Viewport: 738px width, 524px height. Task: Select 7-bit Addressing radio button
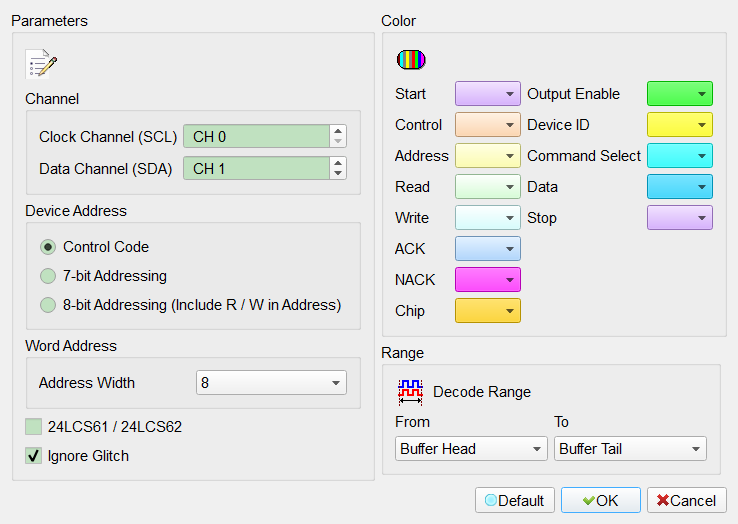click(48, 276)
